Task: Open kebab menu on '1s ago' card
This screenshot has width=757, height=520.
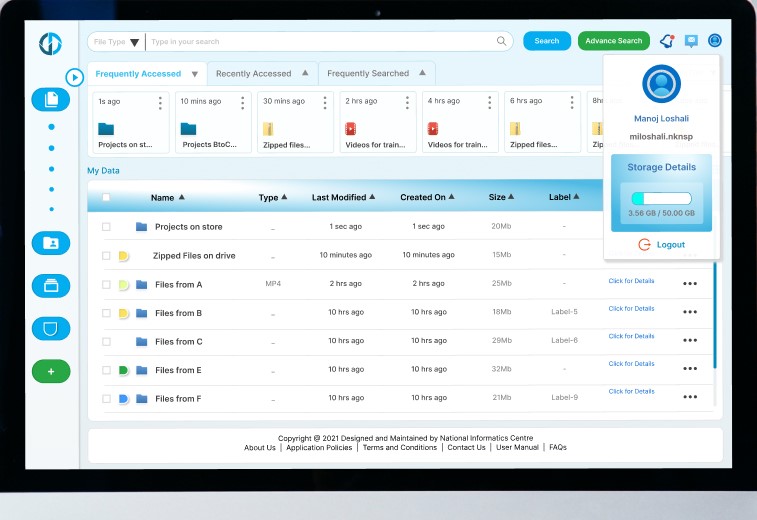Action: click(160, 102)
